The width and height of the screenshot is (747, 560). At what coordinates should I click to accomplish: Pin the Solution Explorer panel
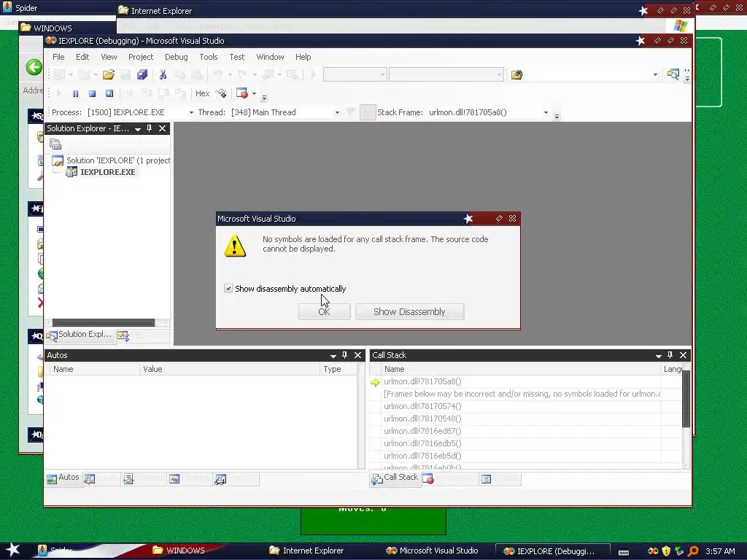(149, 128)
